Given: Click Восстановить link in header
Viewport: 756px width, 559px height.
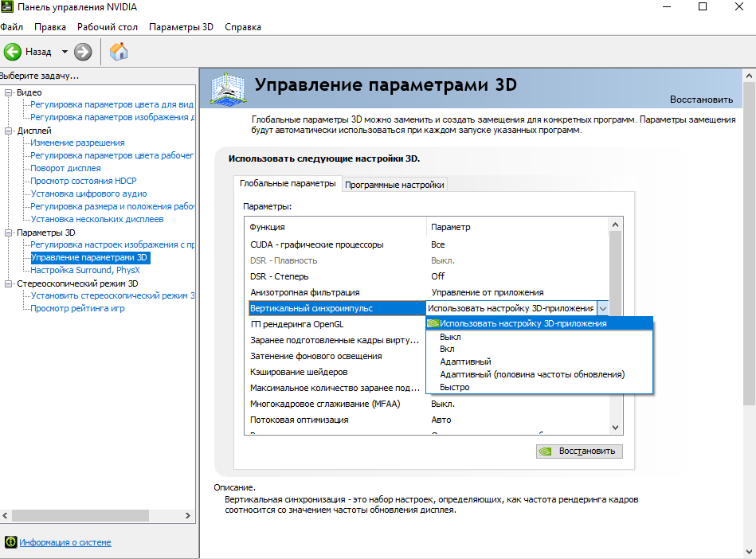Looking at the screenshot, I should click(x=701, y=100).
